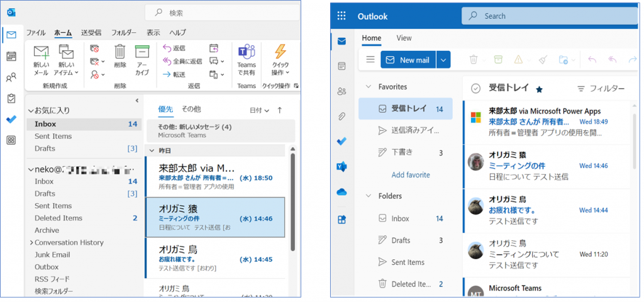Open Calendar in new Outlook's side rail
Screen dimensions: 644x302
(x=341, y=65)
